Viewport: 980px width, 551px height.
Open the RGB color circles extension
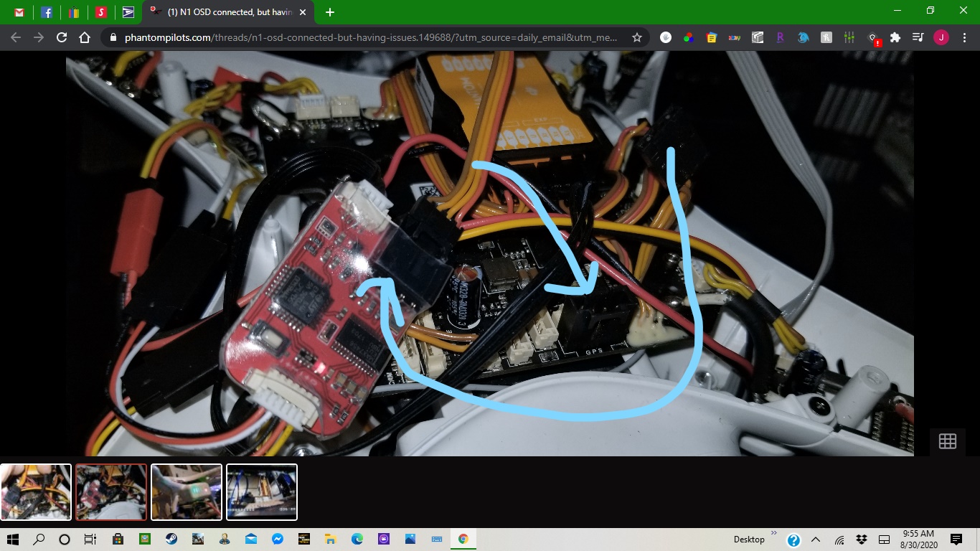pos(689,37)
